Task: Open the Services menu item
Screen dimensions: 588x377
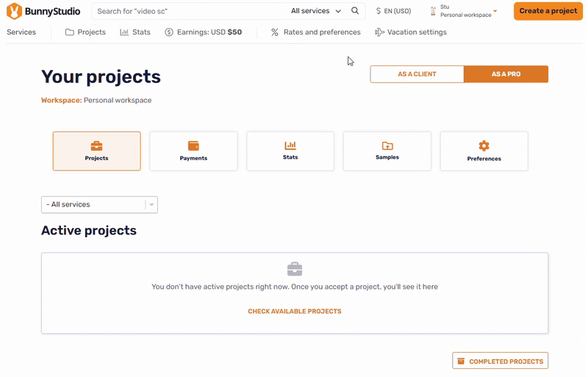Action: [x=21, y=32]
